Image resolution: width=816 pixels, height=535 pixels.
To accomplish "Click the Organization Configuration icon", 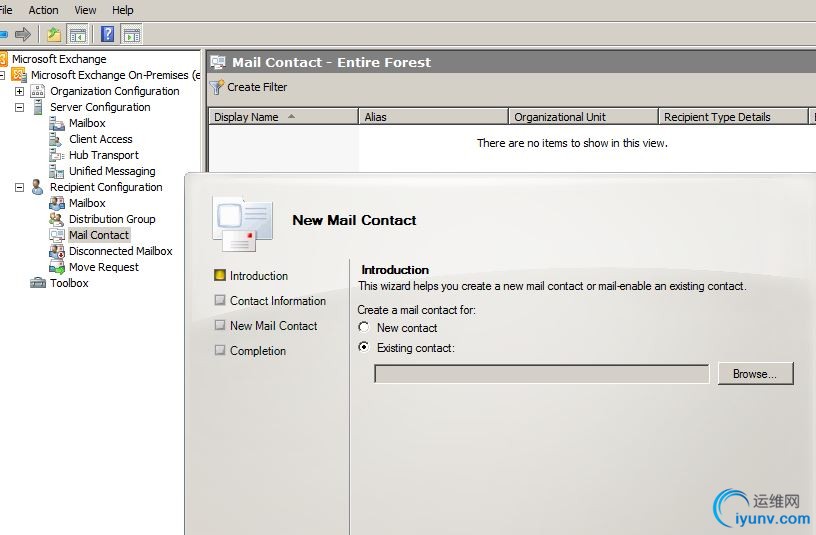I will coord(37,91).
